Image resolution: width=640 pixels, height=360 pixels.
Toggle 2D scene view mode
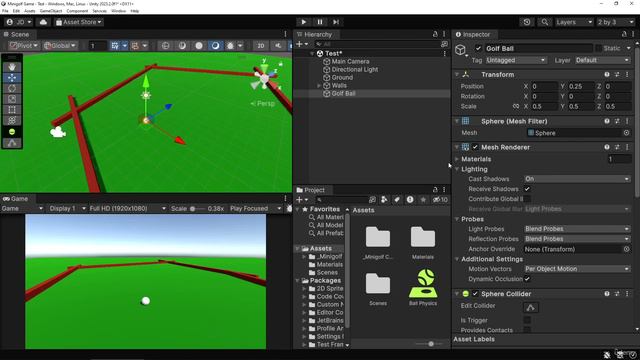point(260,46)
